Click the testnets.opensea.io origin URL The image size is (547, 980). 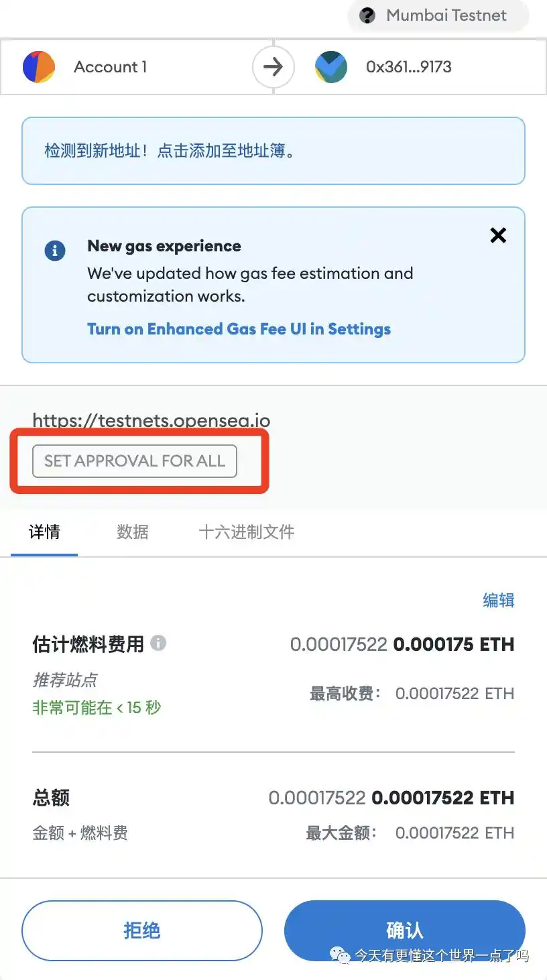coord(151,420)
